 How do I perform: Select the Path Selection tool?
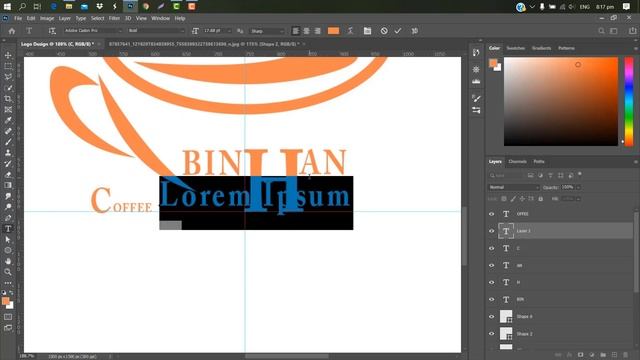[x=8, y=240]
